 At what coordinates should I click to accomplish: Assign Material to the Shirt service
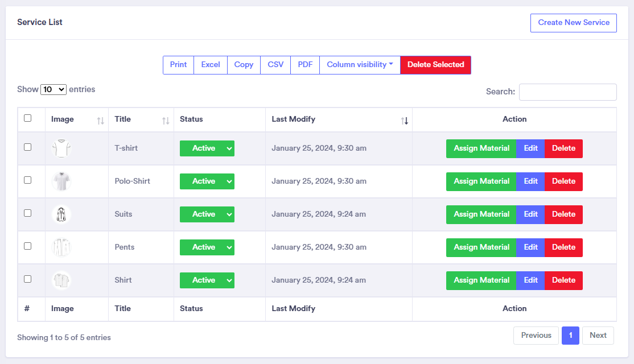[x=481, y=280]
